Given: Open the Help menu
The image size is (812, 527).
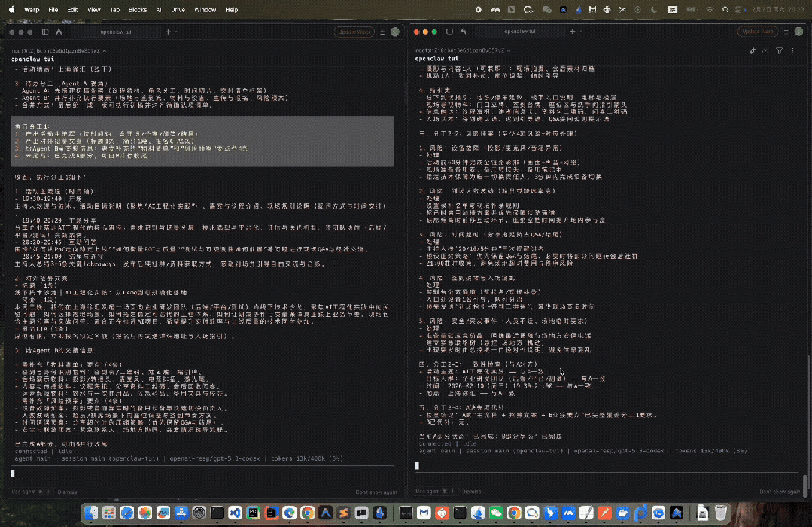Looking at the screenshot, I should point(232,9).
